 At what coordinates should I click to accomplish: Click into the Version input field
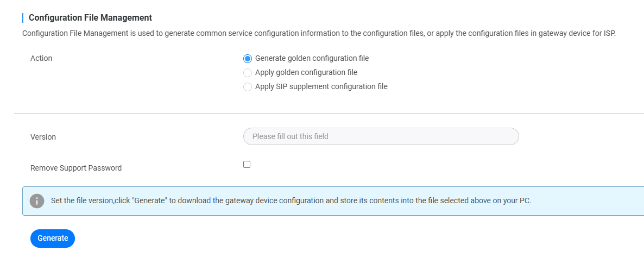click(x=381, y=136)
